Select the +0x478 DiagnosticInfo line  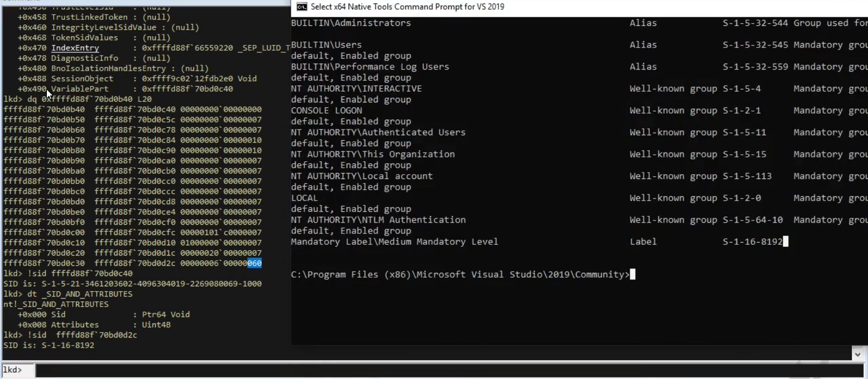(94, 58)
